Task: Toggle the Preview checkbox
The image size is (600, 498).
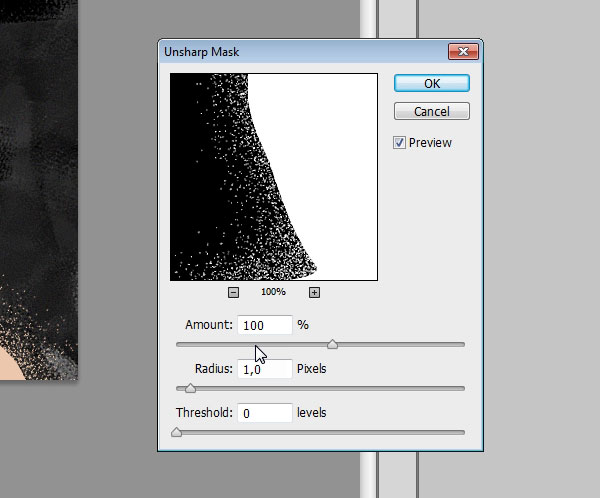Action: tap(400, 143)
